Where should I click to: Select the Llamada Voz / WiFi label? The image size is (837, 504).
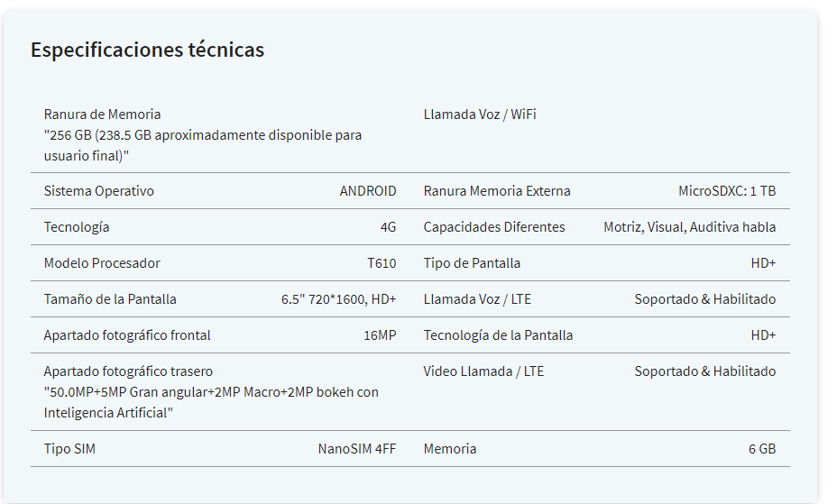click(x=480, y=115)
